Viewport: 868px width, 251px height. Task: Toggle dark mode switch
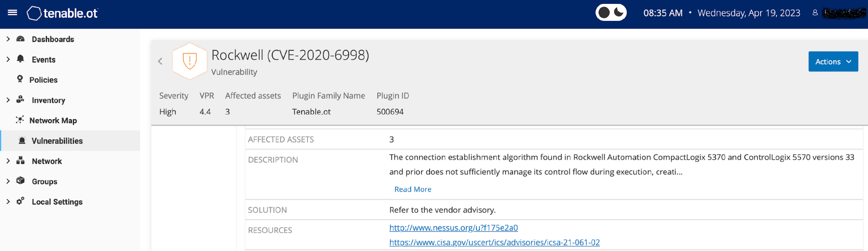point(611,13)
